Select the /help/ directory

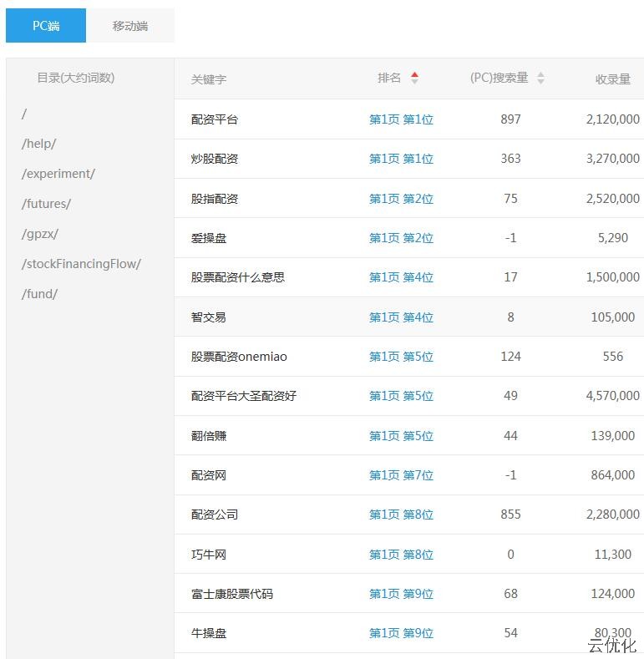pyautogui.click(x=38, y=144)
